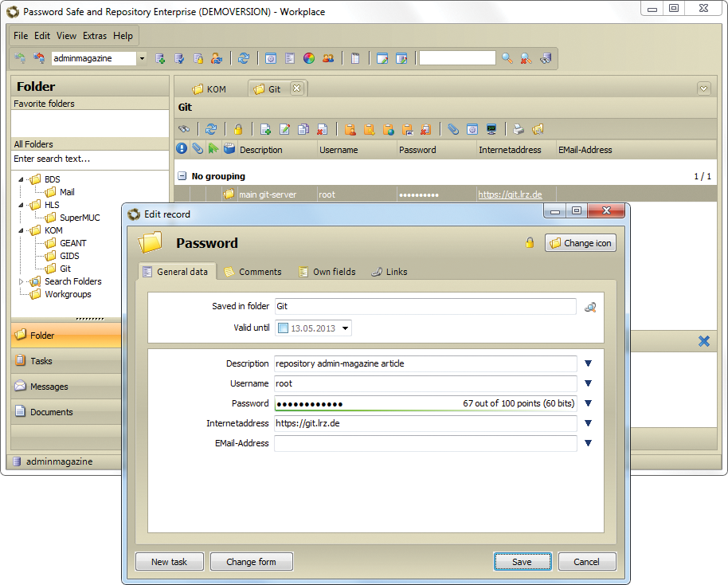Toggle the password visibility eye icon
Viewport: 728px width, 585px height.
point(182,128)
